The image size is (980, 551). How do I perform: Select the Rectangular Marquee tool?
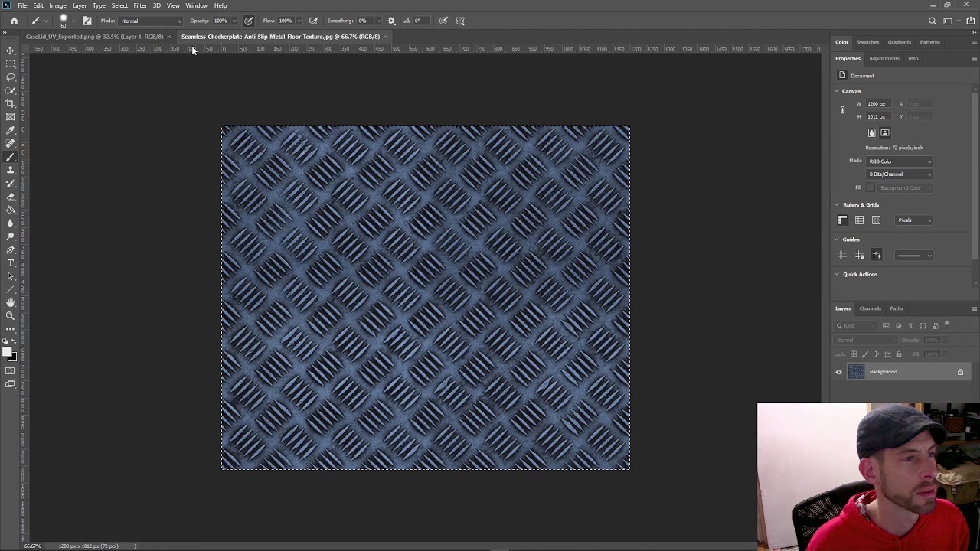click(x=10, y=64)
